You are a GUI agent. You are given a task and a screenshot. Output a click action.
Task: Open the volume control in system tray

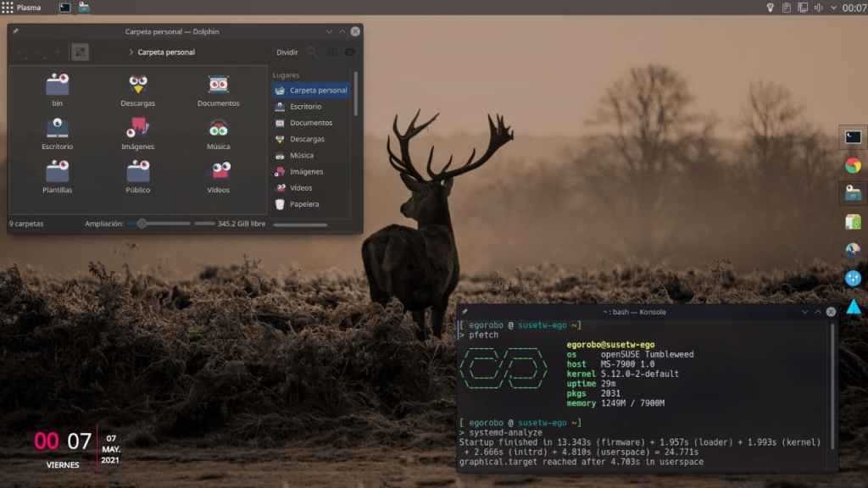click(819, 8)
